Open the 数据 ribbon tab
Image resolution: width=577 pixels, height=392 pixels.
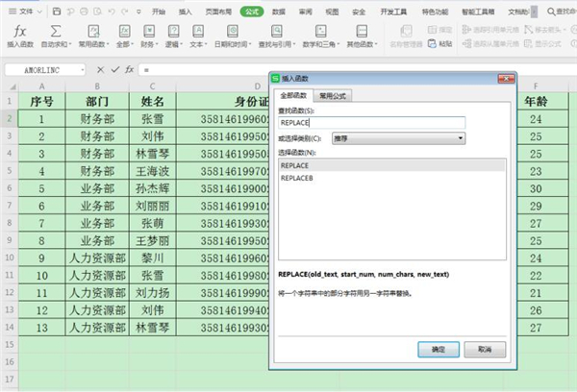(278, 11)
